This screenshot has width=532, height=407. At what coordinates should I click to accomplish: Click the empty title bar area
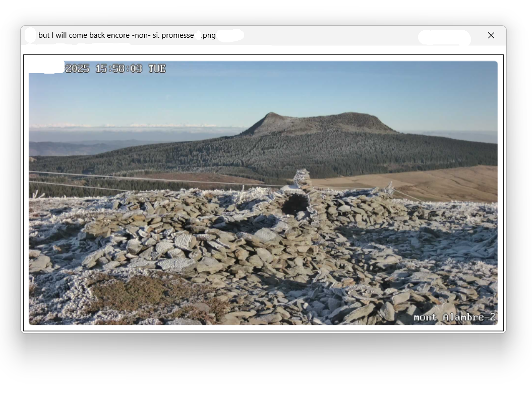pyautogui.click(x=328, y=35)
